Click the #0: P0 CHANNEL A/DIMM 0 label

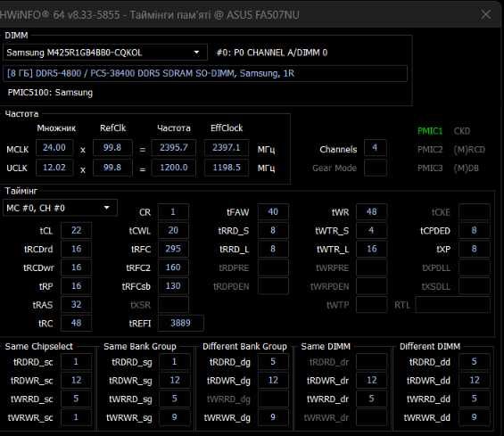point(272,53)
